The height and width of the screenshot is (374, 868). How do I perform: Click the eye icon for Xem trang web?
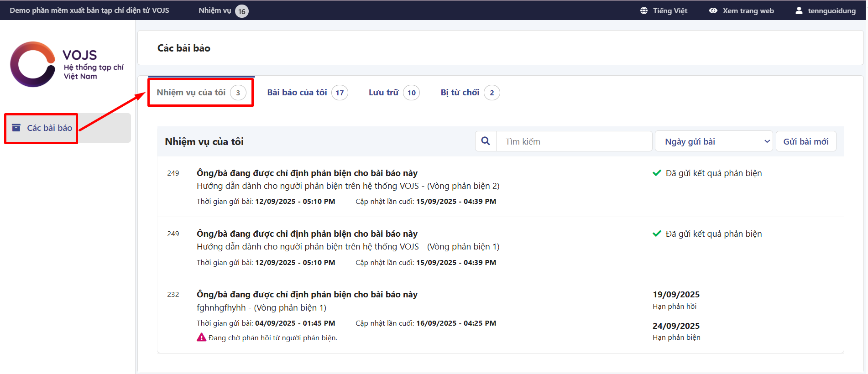click(713, 10)
